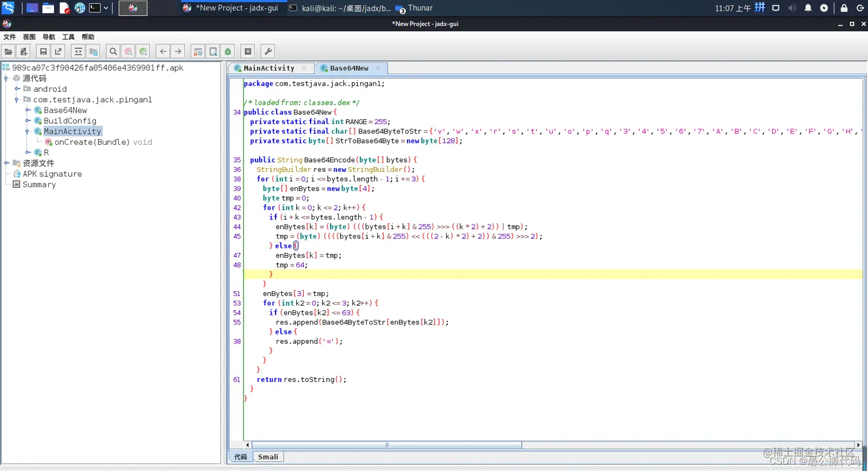Click the scrollbar right arrow button
Viewport: 868px width, 471px height.
coord(858,445)
